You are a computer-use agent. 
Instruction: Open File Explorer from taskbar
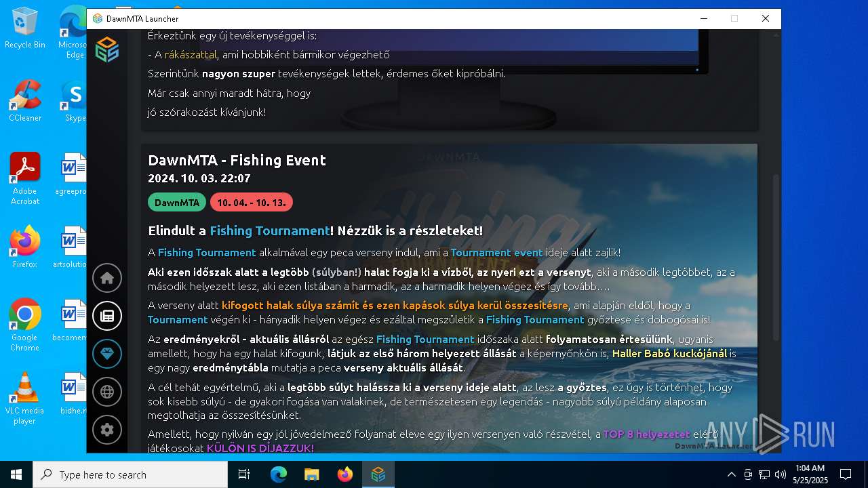point(312,474)
